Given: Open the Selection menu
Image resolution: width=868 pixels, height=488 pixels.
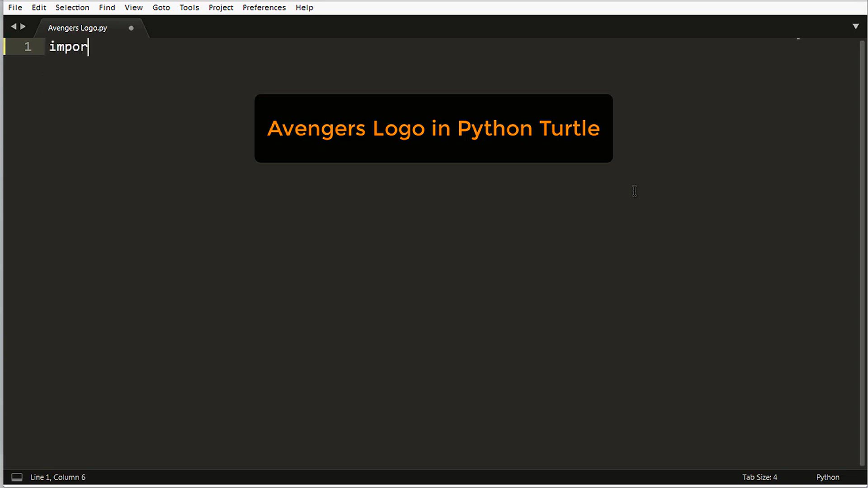Looking at the screenshot, I should point(72,7).
